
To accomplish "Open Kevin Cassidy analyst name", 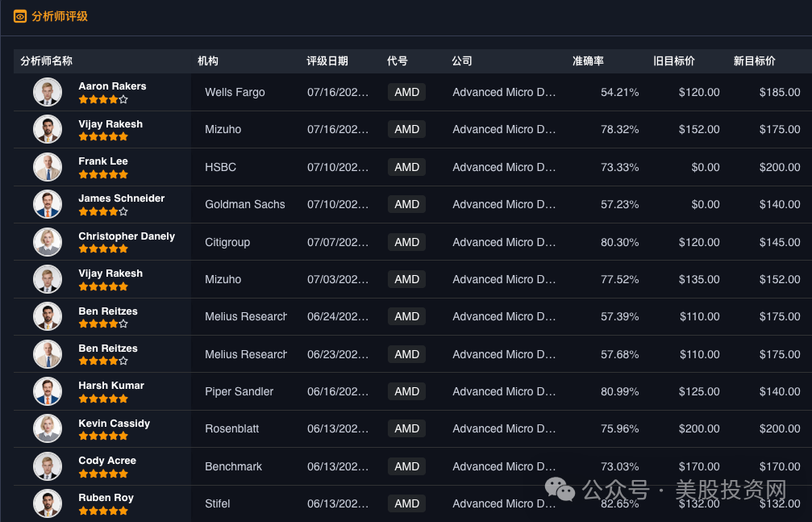I will tap(115, 423).
